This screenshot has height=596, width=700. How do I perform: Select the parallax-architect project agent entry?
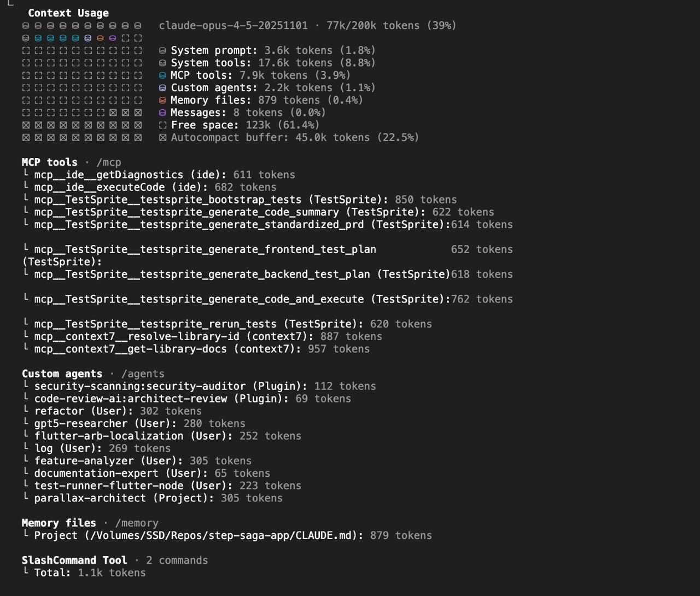pyautogui.click(x=153, y=499)
